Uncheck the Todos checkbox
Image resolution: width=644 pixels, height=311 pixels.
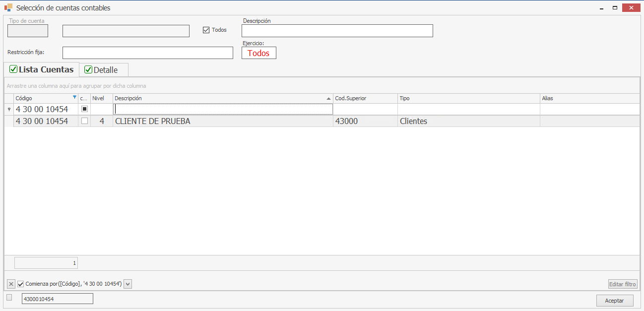pyautogui.click(x=206, y=30)
